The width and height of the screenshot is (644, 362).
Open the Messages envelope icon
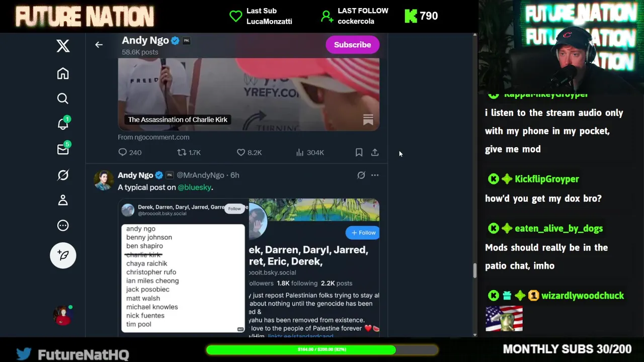[x=63, y=149]
